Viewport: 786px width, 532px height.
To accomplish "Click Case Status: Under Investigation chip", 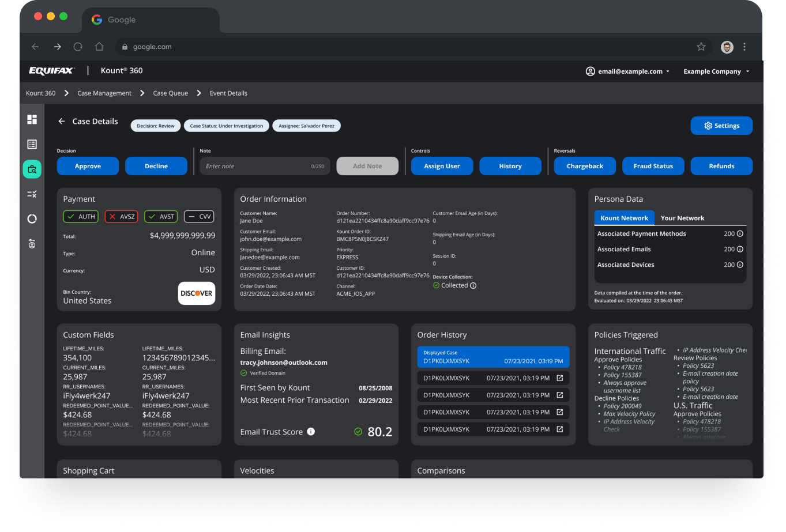I will pyautogui.click(x=226, y=126).
